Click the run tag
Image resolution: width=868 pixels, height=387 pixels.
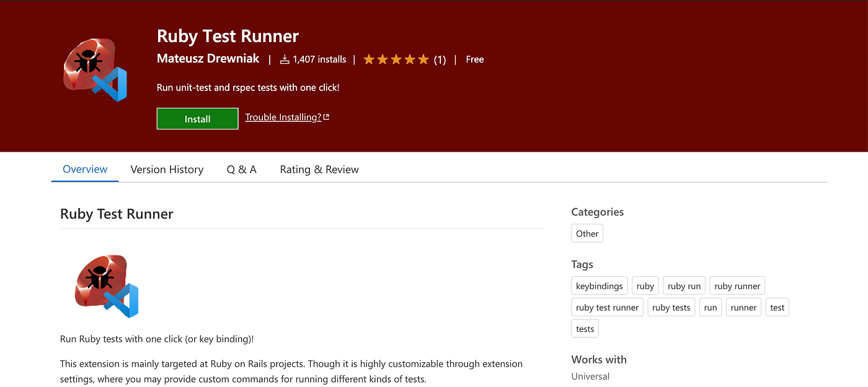pyautogui.click(x=711, y=308)
